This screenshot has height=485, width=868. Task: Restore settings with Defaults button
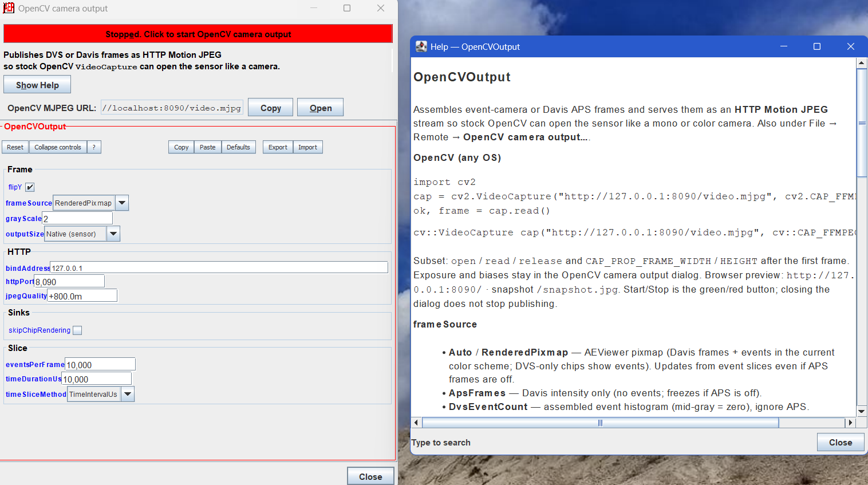click(238, 147)
